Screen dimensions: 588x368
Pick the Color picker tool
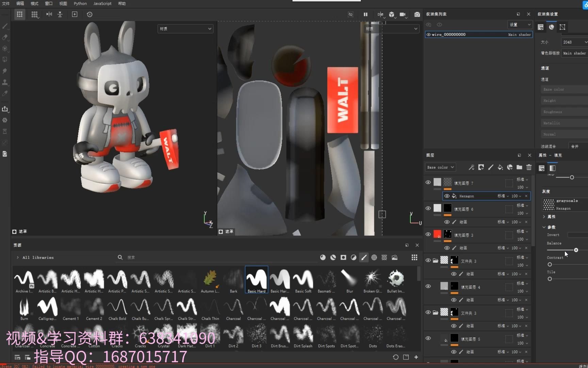[5, 93]
